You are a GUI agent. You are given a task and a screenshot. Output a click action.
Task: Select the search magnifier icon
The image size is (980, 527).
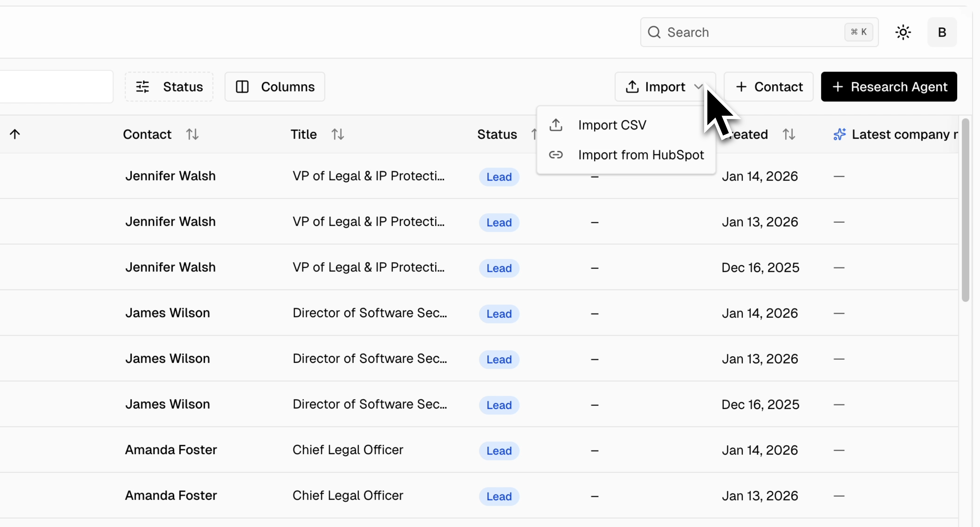654,32
